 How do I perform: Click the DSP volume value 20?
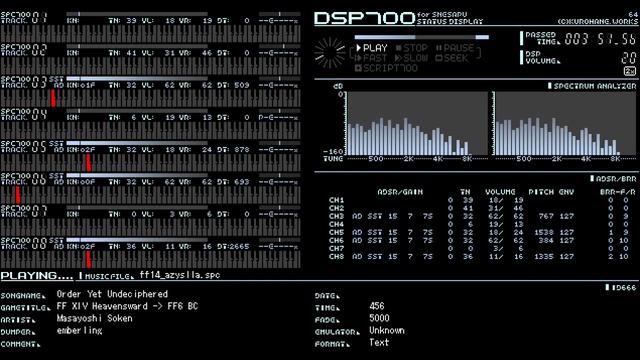tap(629, 58)
